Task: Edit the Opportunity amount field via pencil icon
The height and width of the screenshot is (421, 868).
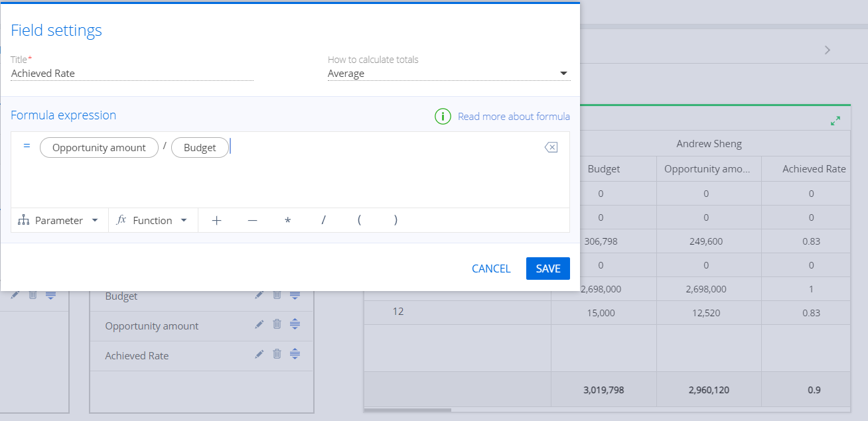Action: coord(259,325)
